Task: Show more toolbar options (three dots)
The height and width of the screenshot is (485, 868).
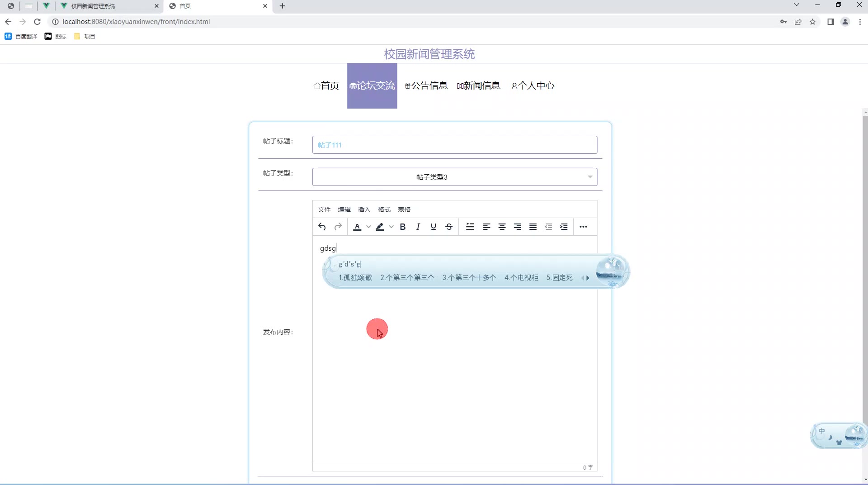Action: [x=583, y=227]
